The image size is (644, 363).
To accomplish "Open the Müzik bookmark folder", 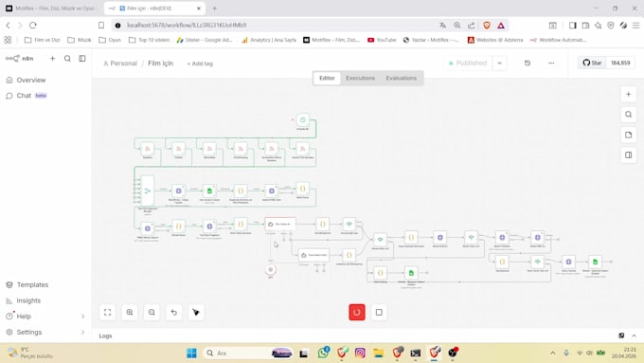I will point(80,40).
